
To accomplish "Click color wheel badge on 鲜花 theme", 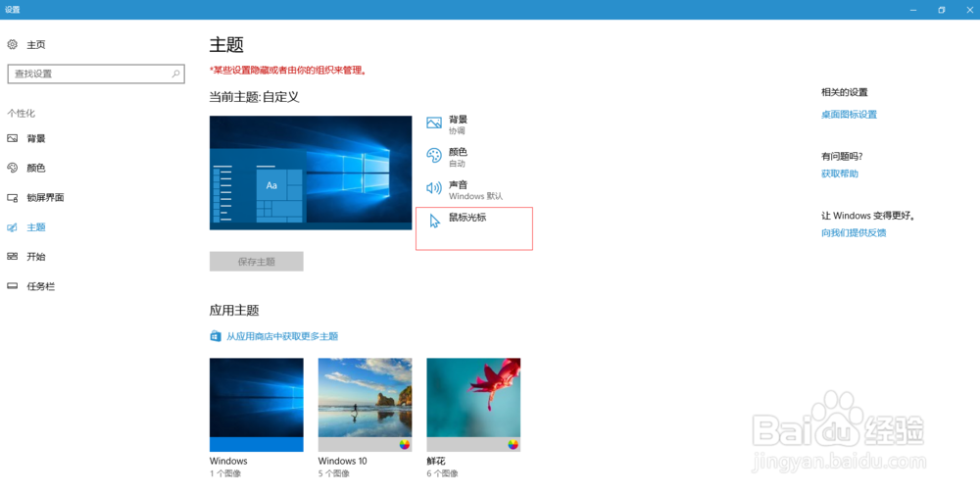I will coord(513,444).
